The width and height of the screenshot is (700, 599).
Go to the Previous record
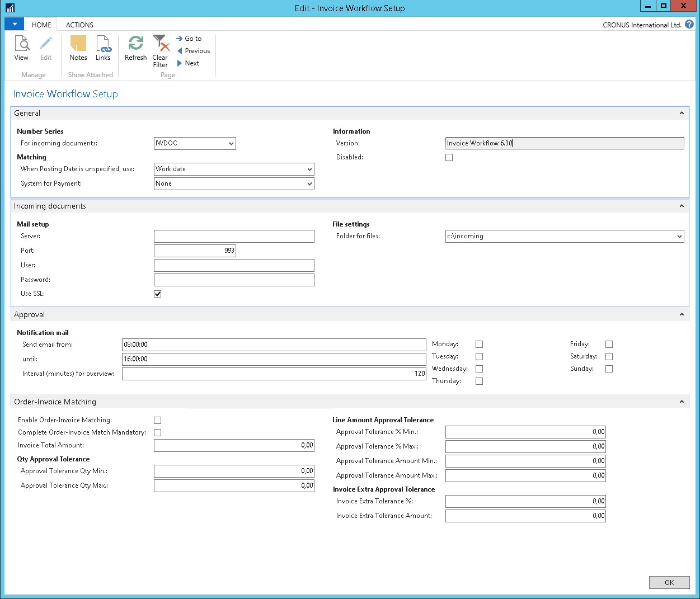194,51
